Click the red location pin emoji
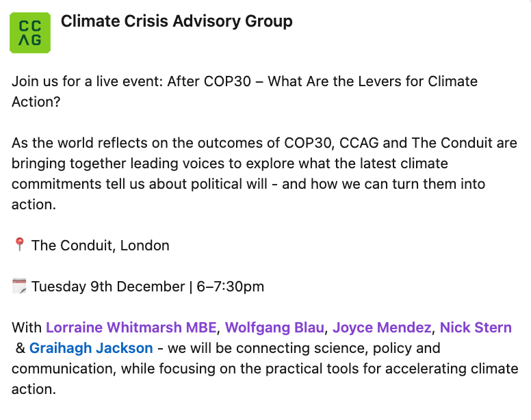Image resolution: width=531 pixels, height=420 pixels. [x=19, y=246]
